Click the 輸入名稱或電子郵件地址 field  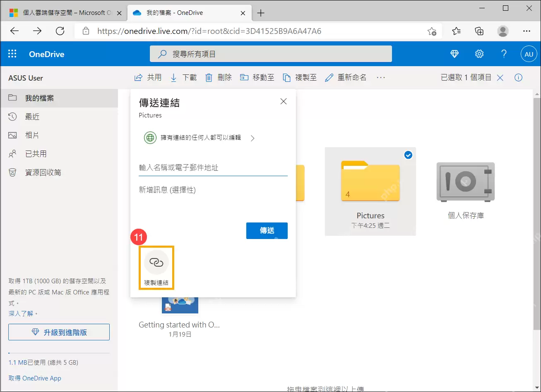tap(213, 168)
